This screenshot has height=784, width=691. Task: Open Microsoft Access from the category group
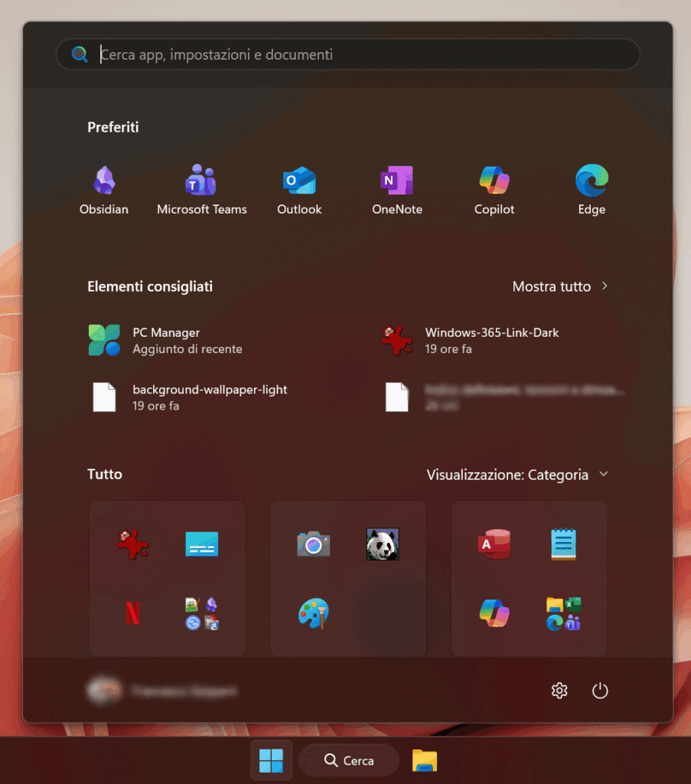click(494, 544)
